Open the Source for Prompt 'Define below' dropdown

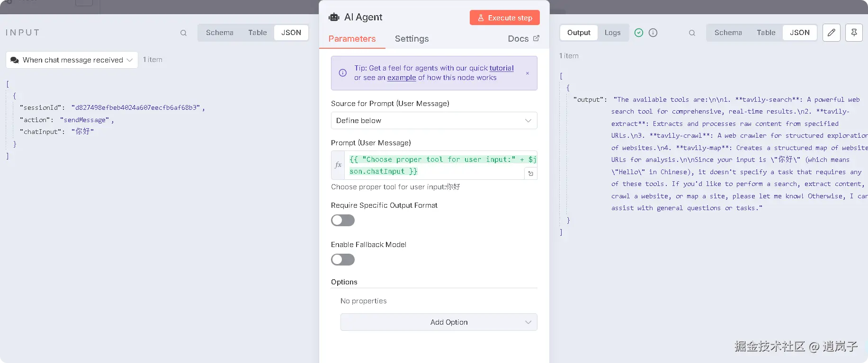pos(434,121)
